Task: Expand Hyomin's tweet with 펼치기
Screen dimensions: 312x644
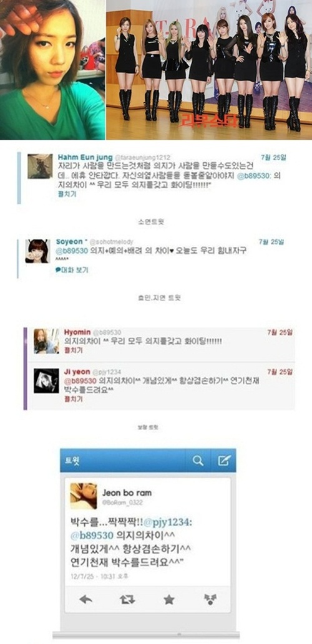Action: 74,350
